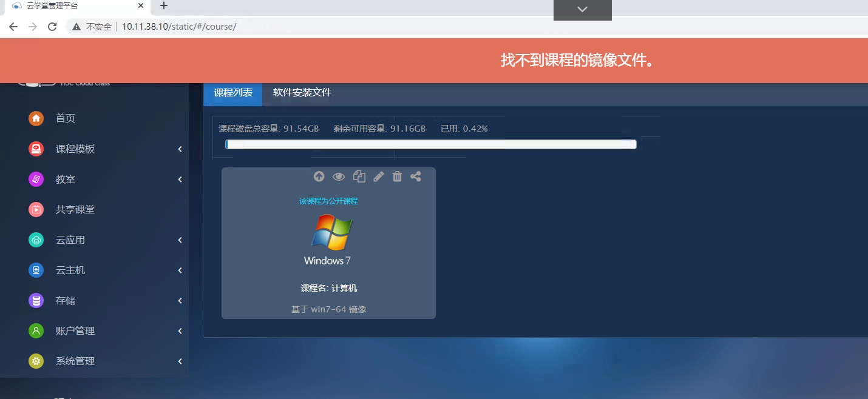Click the 账户管理 user sidebar icon
This screenshot has width=868, height=399.
(36, 330)
